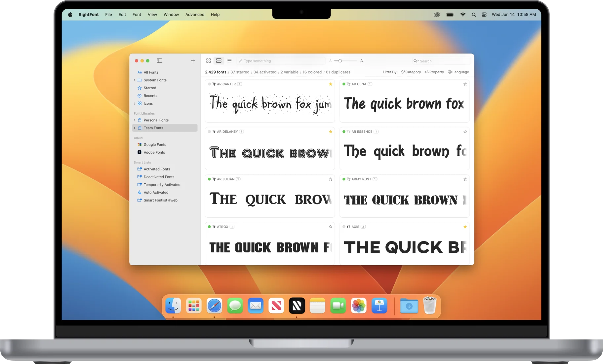
Task: Switch to list view layout
Action: [x=229, y=61]
